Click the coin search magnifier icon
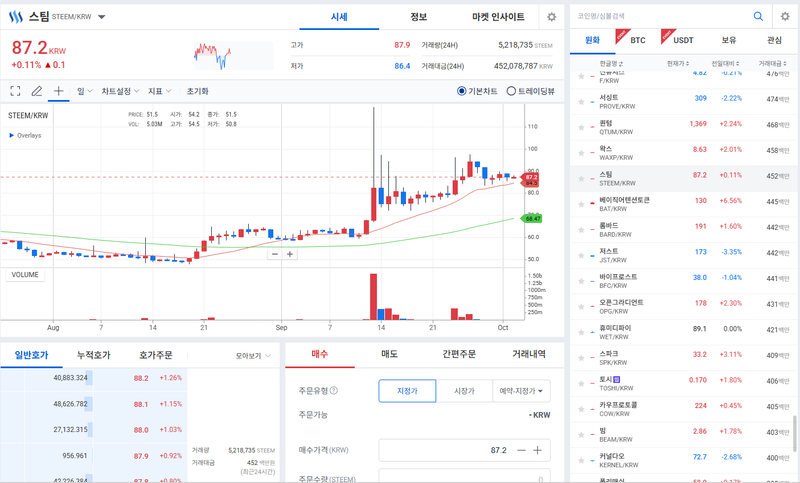The width and height of the screenshot is (800, 483). pos(758,16)
